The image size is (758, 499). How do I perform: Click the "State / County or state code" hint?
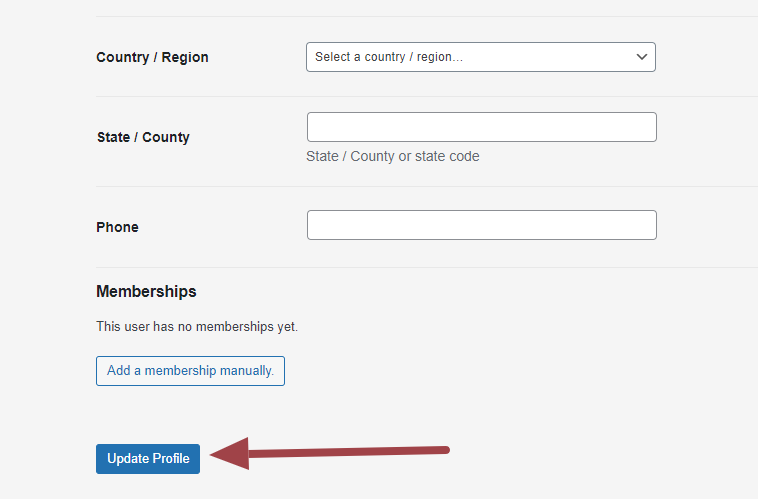click(393, 156)
